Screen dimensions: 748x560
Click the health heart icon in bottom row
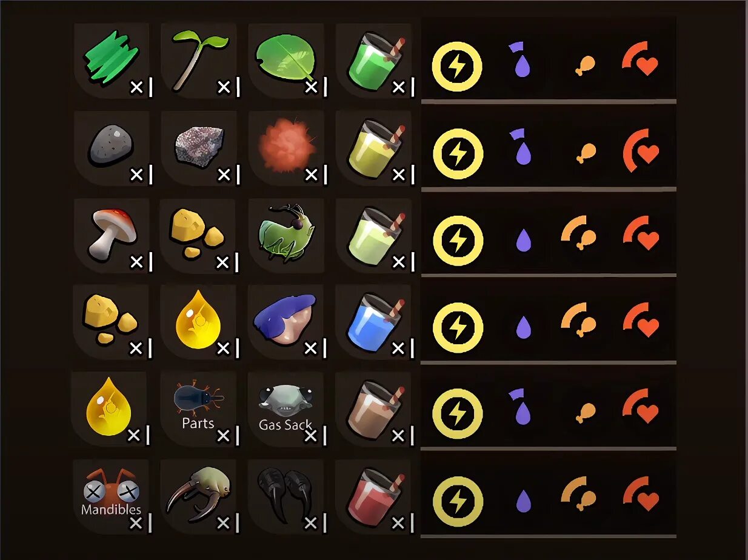[641, 495]
